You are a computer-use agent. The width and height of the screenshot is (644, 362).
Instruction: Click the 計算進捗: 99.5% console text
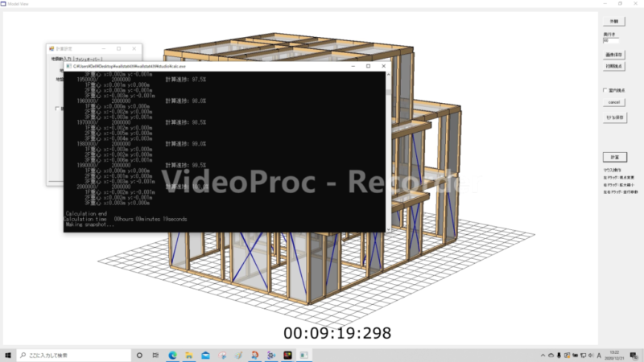coord(186,166)
